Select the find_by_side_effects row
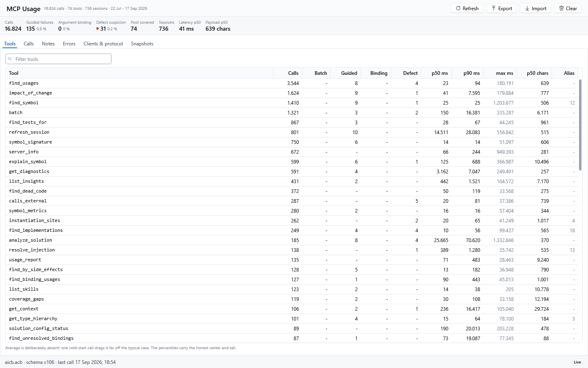The image size is (588, 368). pyautogui.click(x=292, y=269)
